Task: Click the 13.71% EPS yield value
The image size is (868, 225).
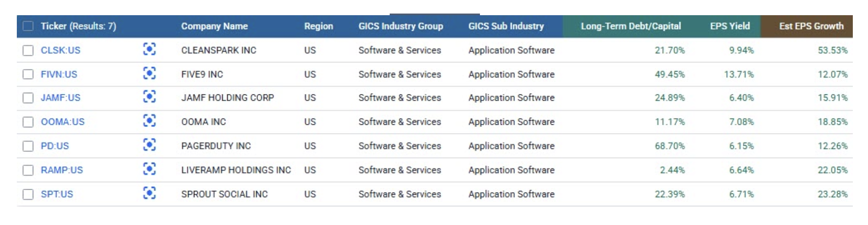Action: pos(739,74)
